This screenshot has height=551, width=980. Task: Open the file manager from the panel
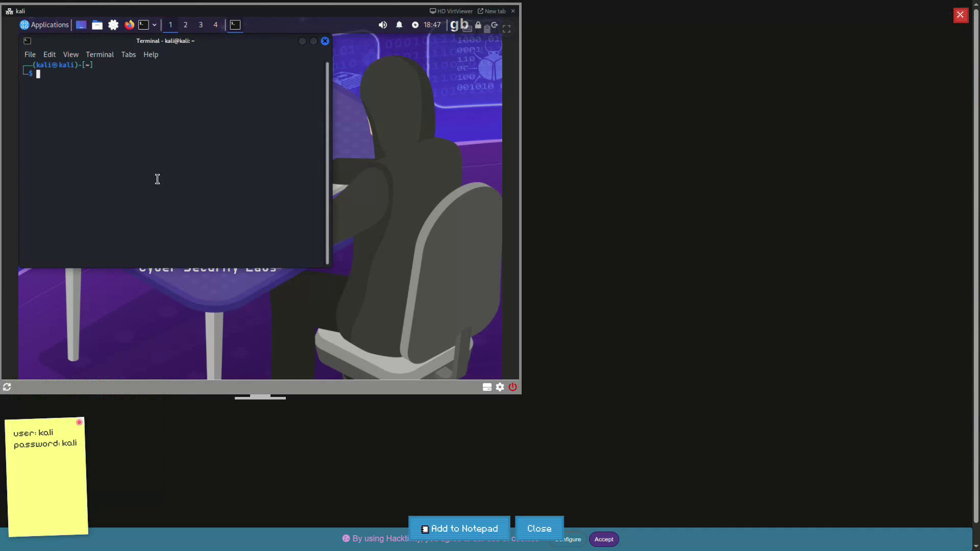(97, 24)
